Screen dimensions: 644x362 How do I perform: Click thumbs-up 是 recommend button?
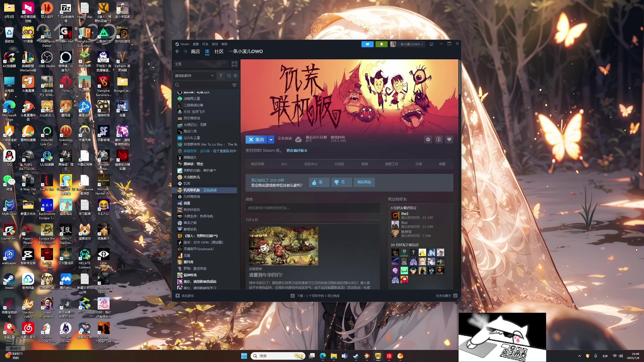point(319,182)
